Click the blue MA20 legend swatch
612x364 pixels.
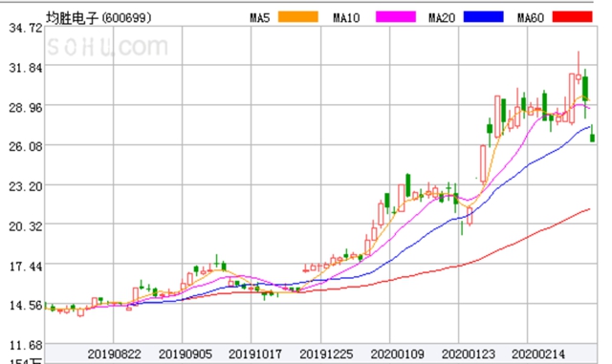click(483, 17)
